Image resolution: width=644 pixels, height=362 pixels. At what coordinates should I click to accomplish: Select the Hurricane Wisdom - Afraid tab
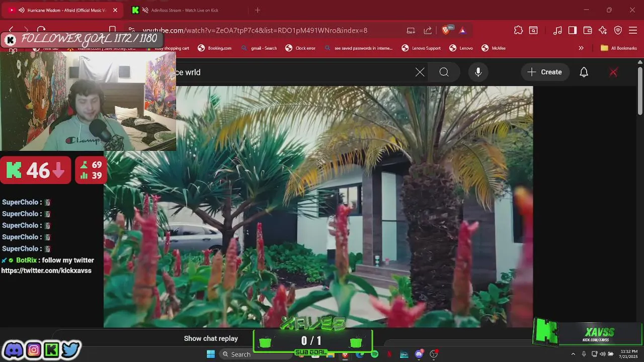click(x=66, y=10)
